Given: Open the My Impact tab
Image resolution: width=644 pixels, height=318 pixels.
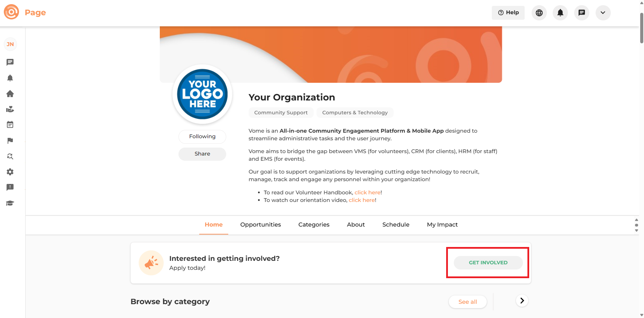Looking at the screenshot, I should (442, 224).
